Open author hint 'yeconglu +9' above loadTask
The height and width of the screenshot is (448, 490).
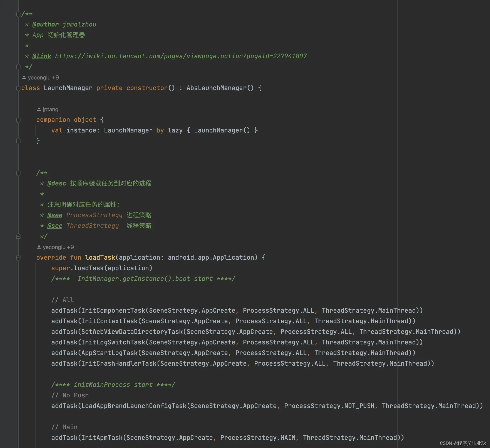(x=55, y=247)
